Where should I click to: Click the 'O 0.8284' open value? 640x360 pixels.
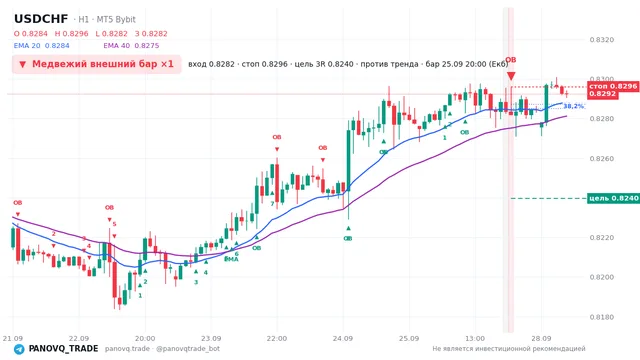click(x=31, y=33)
